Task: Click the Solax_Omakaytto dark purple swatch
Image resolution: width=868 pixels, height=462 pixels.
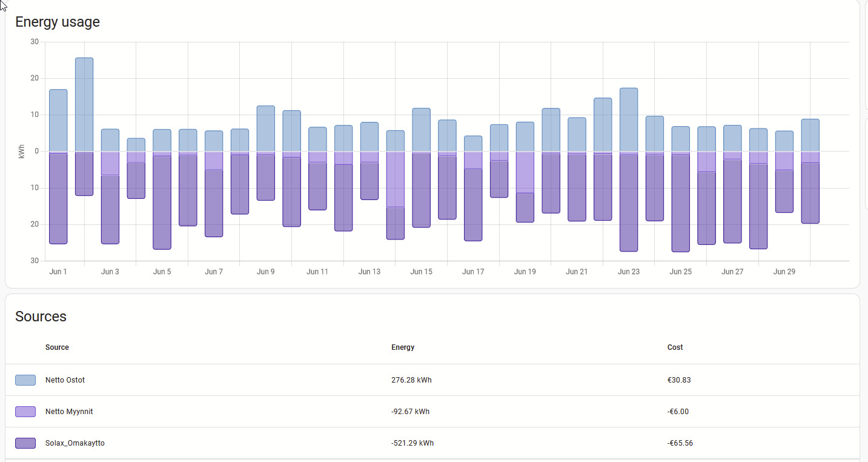Action: [x=25, y=443]
